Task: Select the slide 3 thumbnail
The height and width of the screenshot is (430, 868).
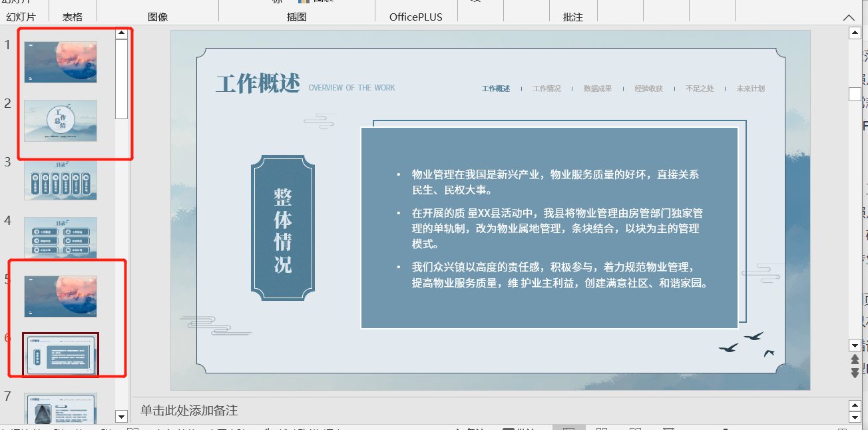Action: tap(60, 180)
